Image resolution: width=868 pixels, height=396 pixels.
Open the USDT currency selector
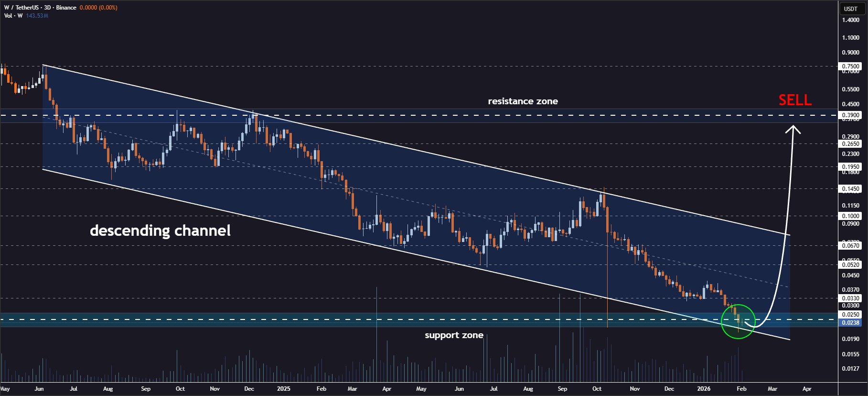point(851,9)
